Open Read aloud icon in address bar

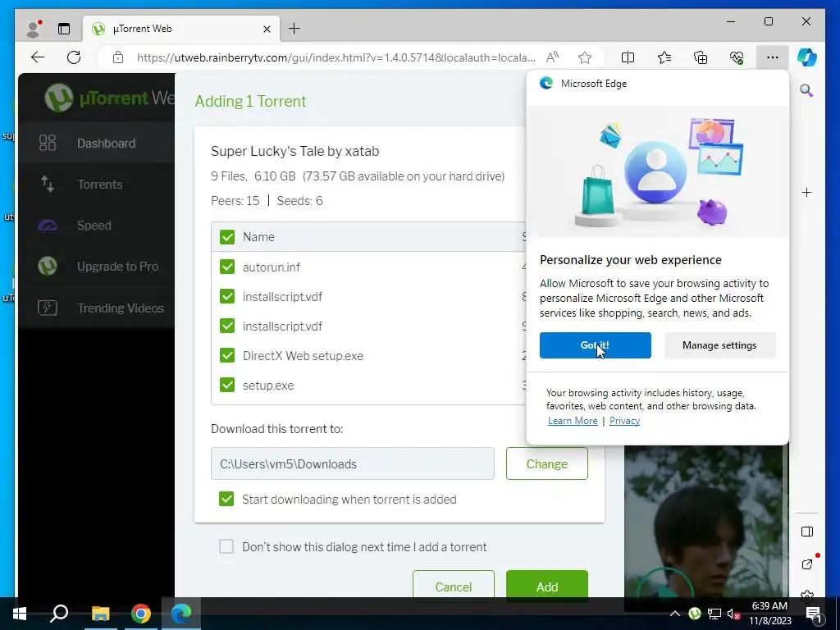click(x=552, y=57)
